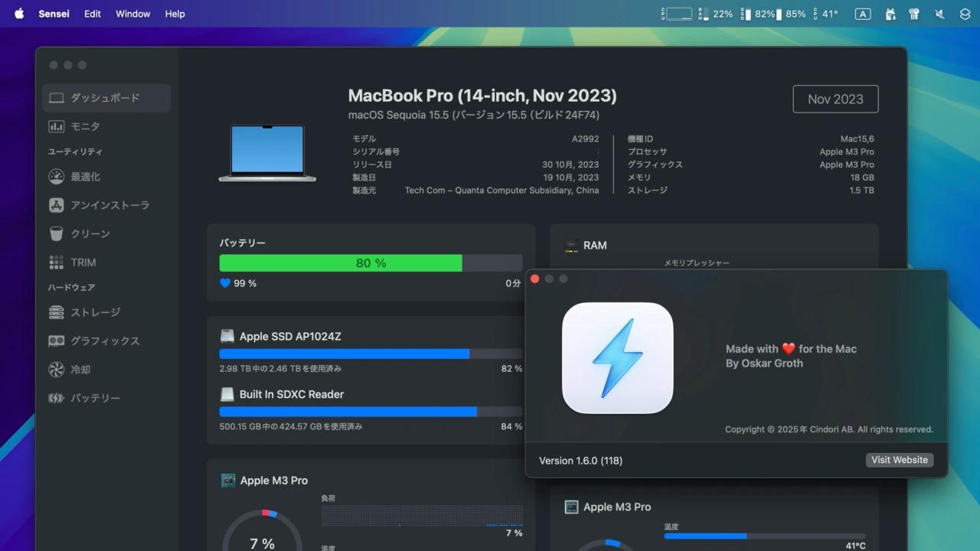Open the バッテリー sidebar section
This screenshot has width=980, height=551.
click(x=95, y=398)
